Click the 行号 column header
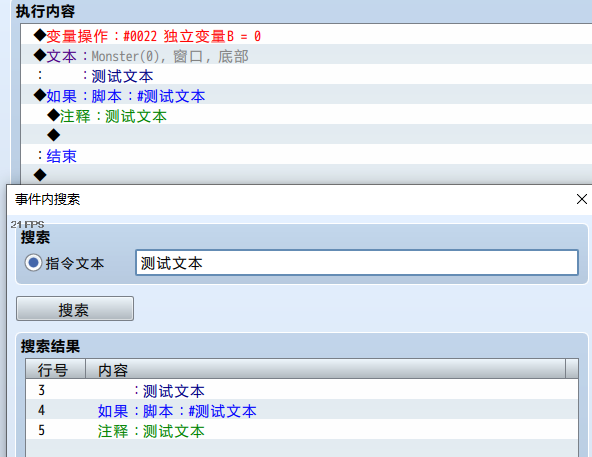Screen dimensions: 592x457 point(56,369)
